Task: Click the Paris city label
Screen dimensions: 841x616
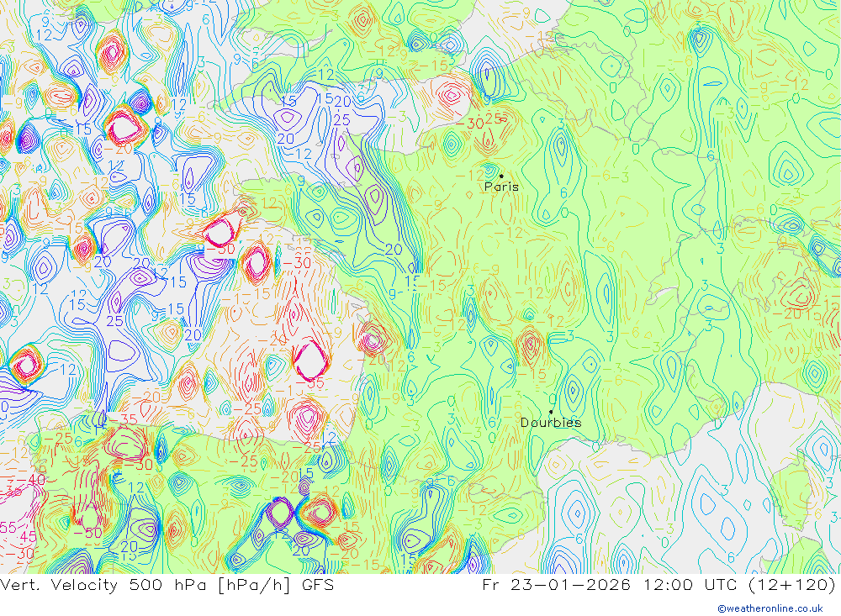Action: 501,187
